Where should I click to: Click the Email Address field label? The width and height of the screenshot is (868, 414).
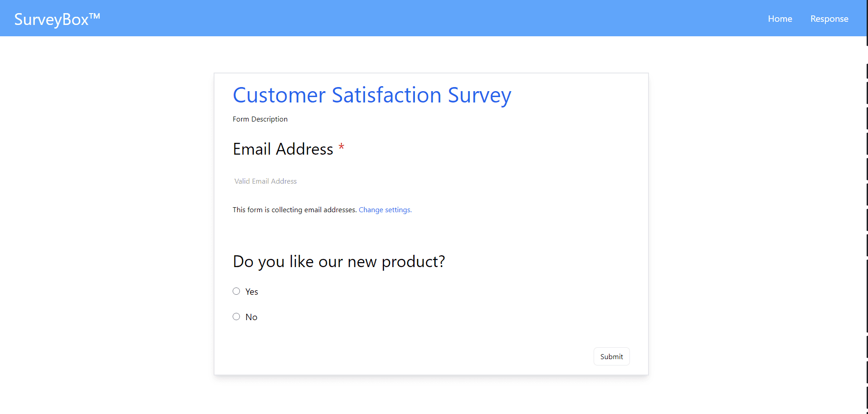point(283,149)
